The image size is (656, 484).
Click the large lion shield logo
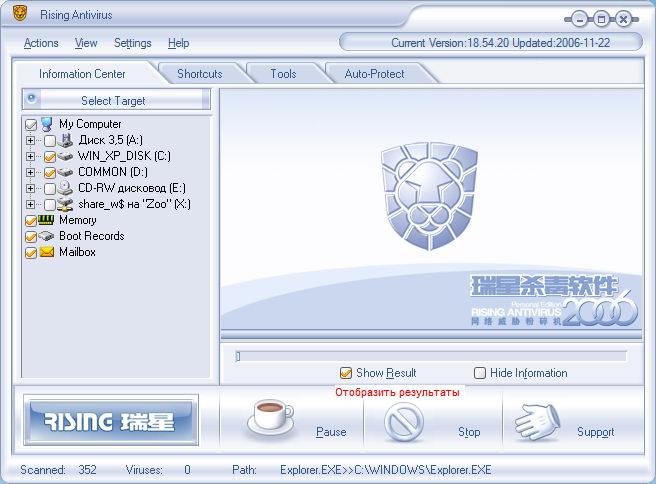(x=430, y=195)
